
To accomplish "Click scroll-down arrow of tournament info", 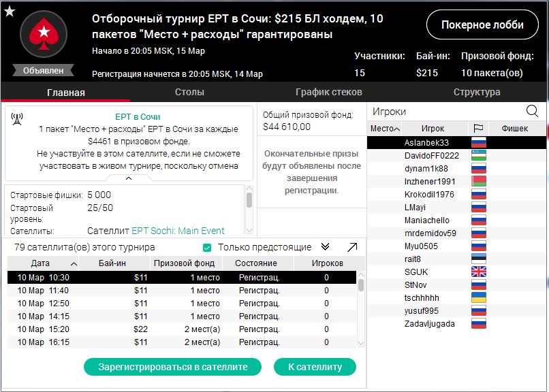I will click(249, 231).
